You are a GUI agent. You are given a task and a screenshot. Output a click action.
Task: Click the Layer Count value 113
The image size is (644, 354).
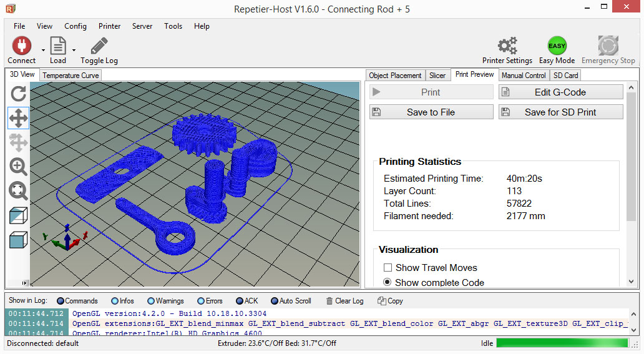514,191
